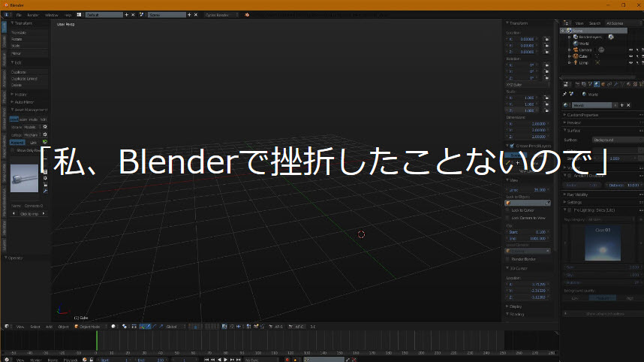
Task: Open the 3D viewport Add menu
Action: point(49,327)
